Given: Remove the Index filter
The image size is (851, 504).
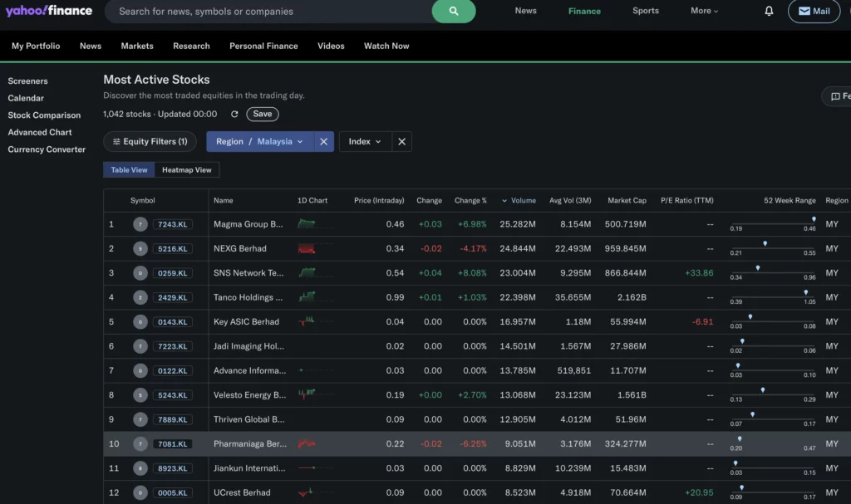Looking at the screenshot, I should click(401, 142).
